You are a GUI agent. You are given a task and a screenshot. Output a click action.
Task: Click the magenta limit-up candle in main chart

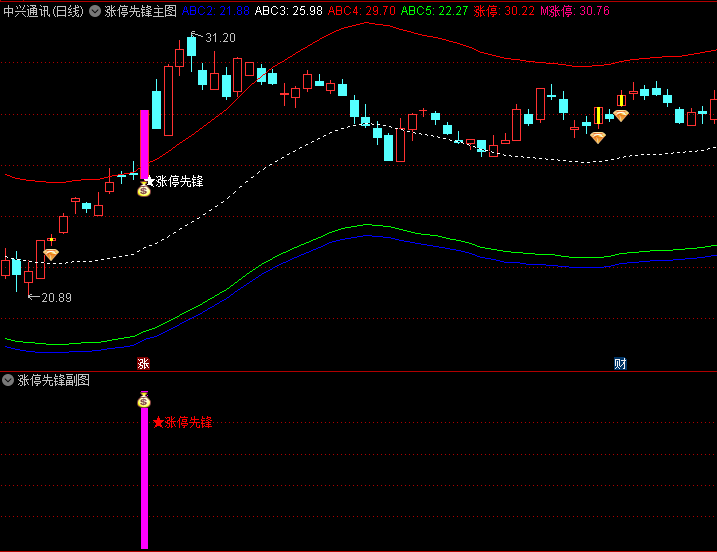pos(144,145)
